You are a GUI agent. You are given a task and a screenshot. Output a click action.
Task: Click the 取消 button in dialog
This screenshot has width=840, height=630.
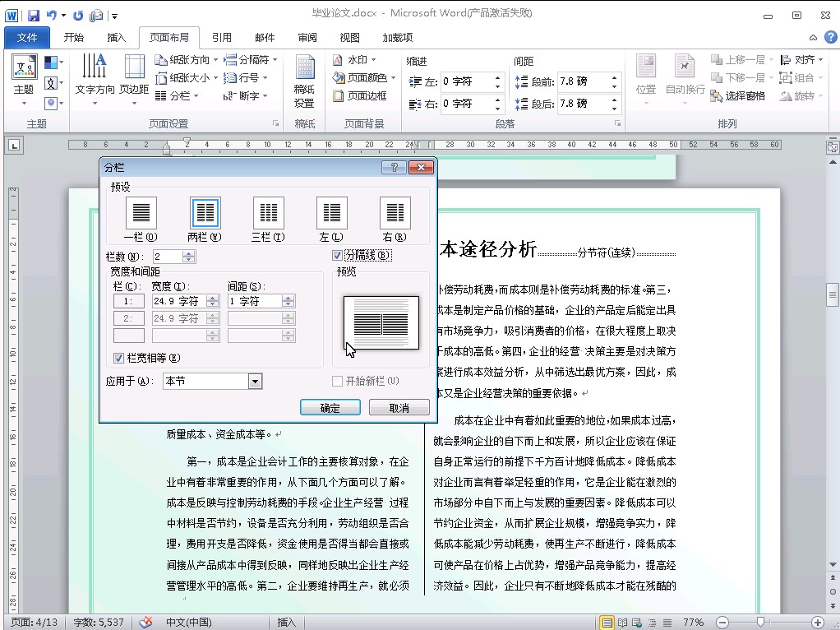pyautogui.click(x=399, y=408)
